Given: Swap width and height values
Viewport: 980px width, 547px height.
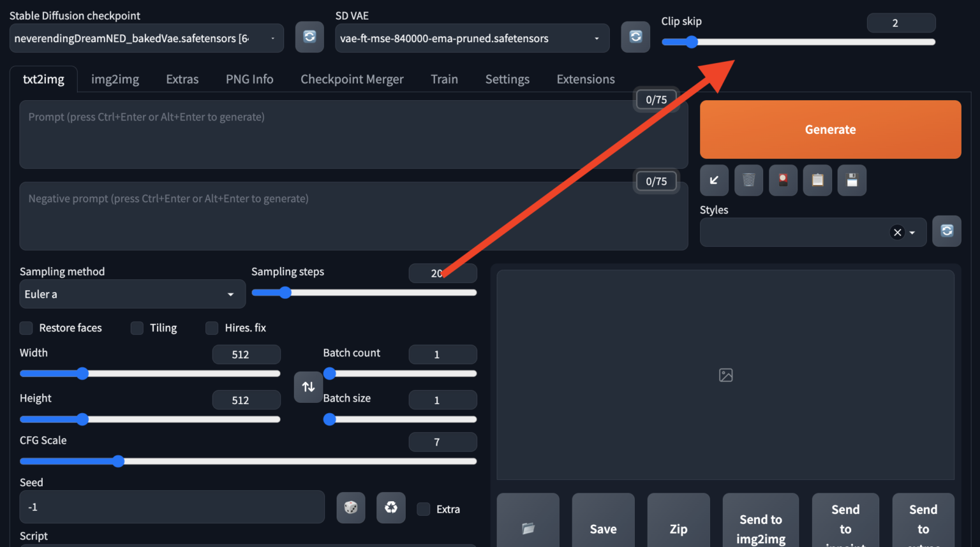Looking at the screenshot, I should tap(308, 387).
